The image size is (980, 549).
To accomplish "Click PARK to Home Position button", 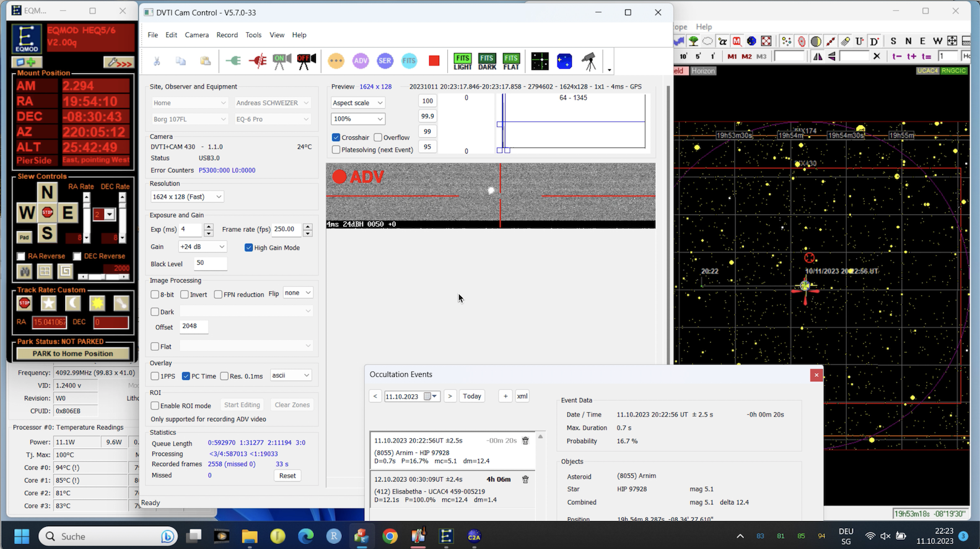I will tap(73, 354).
